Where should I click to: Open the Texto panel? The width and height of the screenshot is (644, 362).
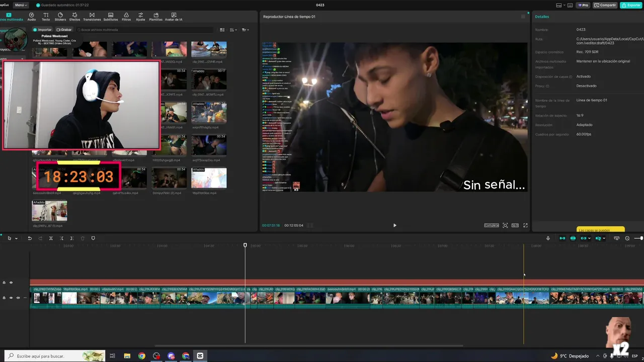46,17
